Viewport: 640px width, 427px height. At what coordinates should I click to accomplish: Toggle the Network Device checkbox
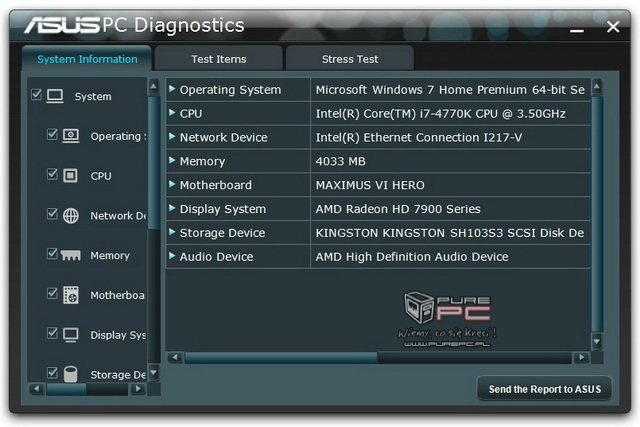coord(52,214)
